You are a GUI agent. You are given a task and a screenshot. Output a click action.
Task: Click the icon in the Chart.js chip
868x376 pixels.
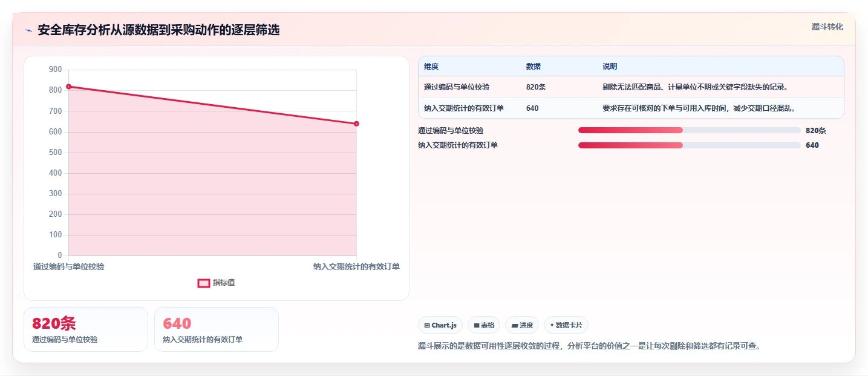point(427,325)
